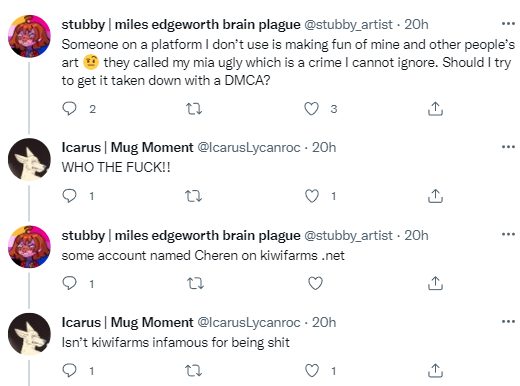Reply to the DMCA question tweet
Screen dimensions: 520x386
pos(69,109)
